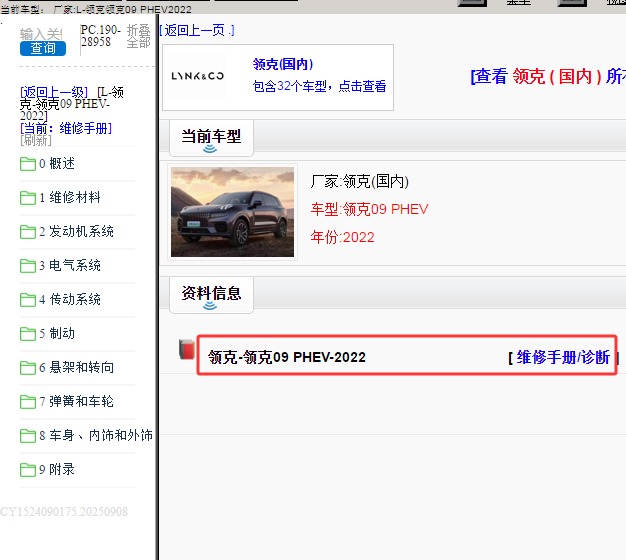Select the 资料信息 tab header

tap(211, 295)
